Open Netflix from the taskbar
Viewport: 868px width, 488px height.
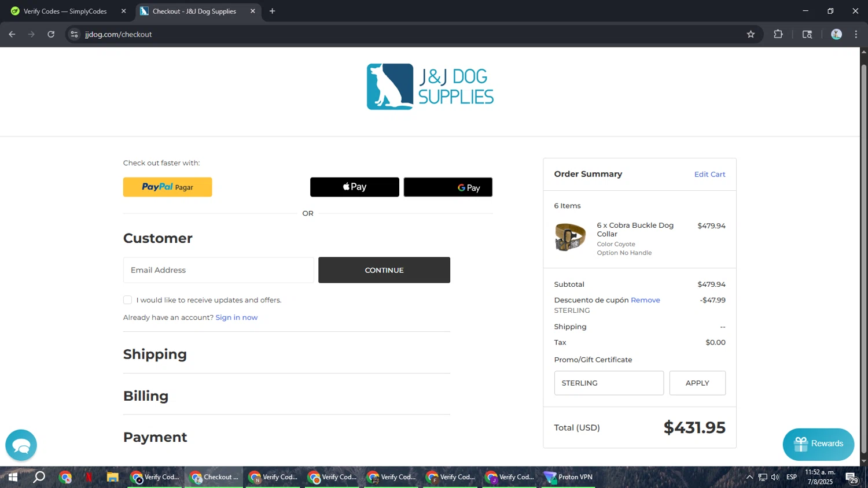click(89, 477)
